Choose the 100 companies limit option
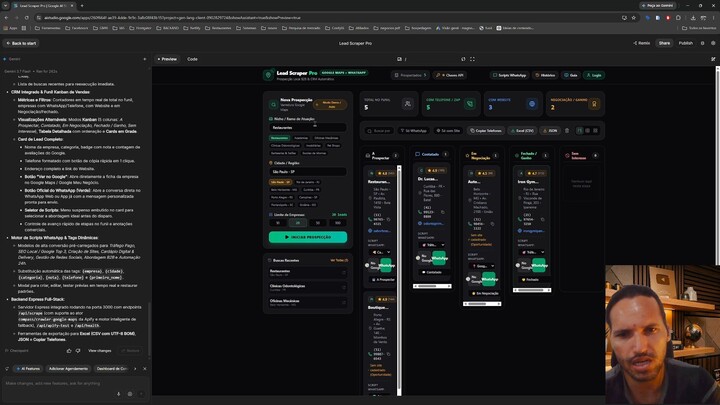The width and height of the screenshot is (720, 405). [338, 223]
